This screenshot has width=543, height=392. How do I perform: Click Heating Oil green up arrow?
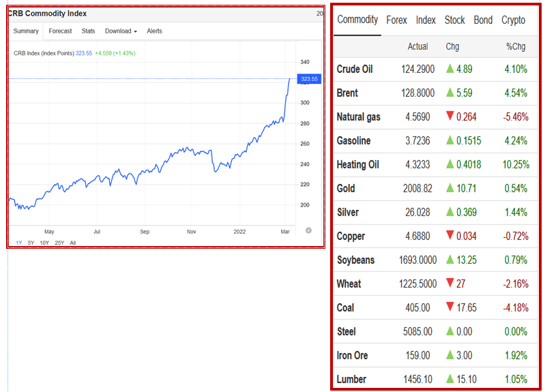(x=450, y=164)
